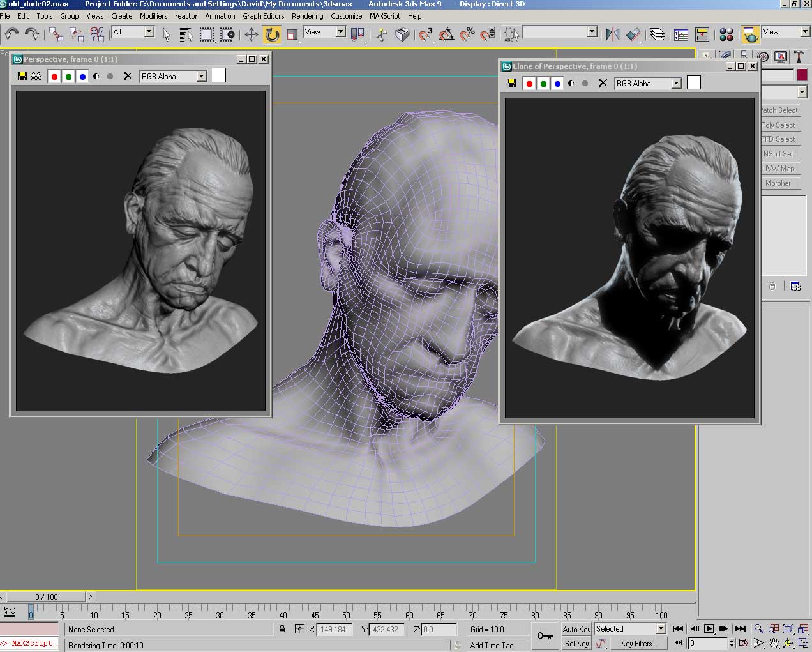Image resolution: width=812 pixels, height=652 pixels.
Task: Open RGB Alpha dropdown in Perspective window
Action: [x=173, y=76]
